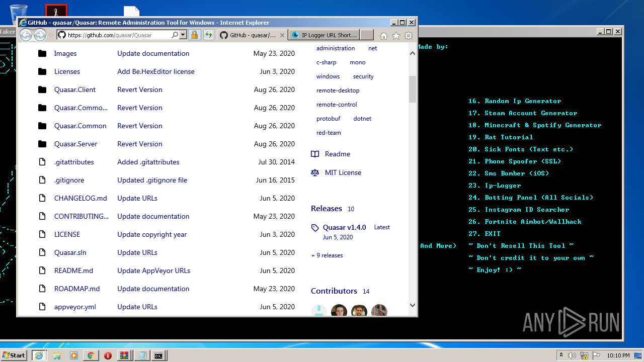The width and height of the screenshot is (644, 362).
Task: Select the 'red-team' topic tag
Action: [329, 133]
